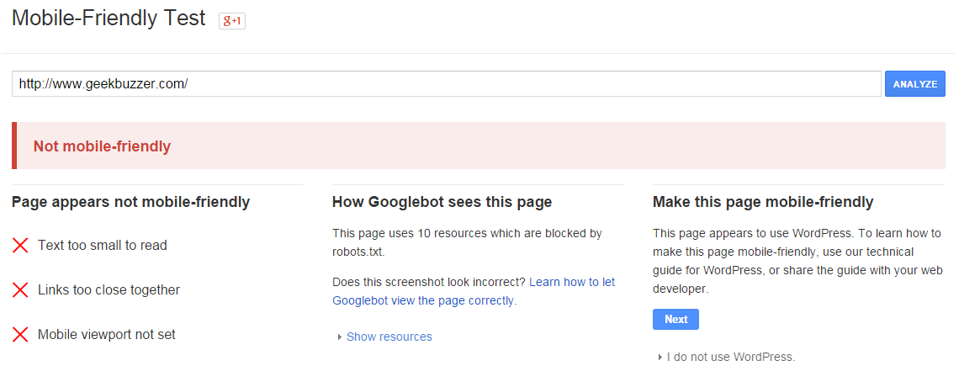The width and height of the screenshot is (980, 366).
Task: Click the Page appears not mobile-friendly heading
Action: click(x=130, y=202)
